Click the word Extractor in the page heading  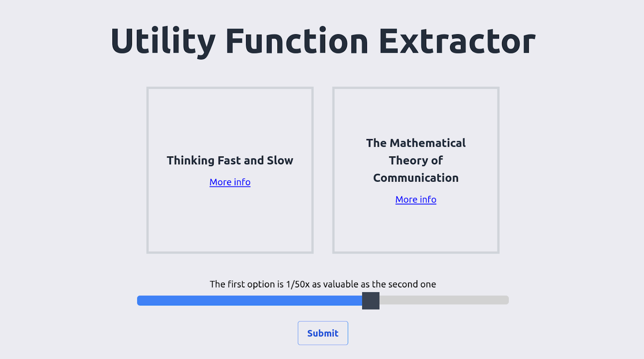(457, 41)
